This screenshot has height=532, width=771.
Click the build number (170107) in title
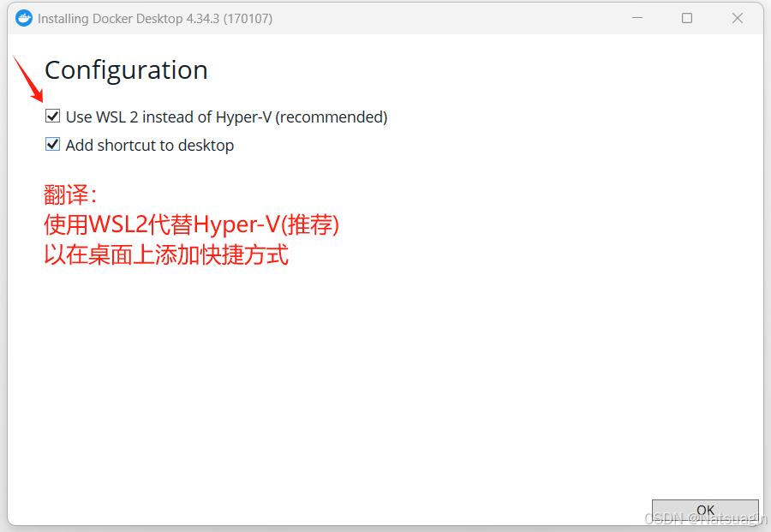[248, 19]
